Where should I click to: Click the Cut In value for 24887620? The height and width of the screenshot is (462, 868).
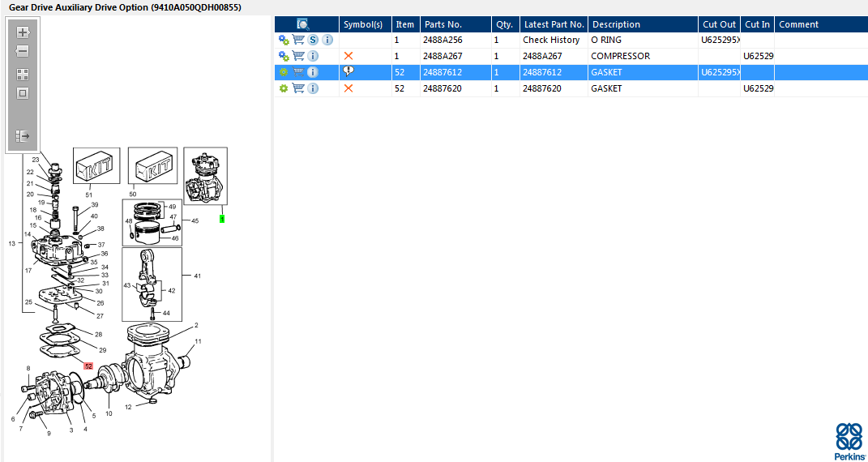point(759,88)
